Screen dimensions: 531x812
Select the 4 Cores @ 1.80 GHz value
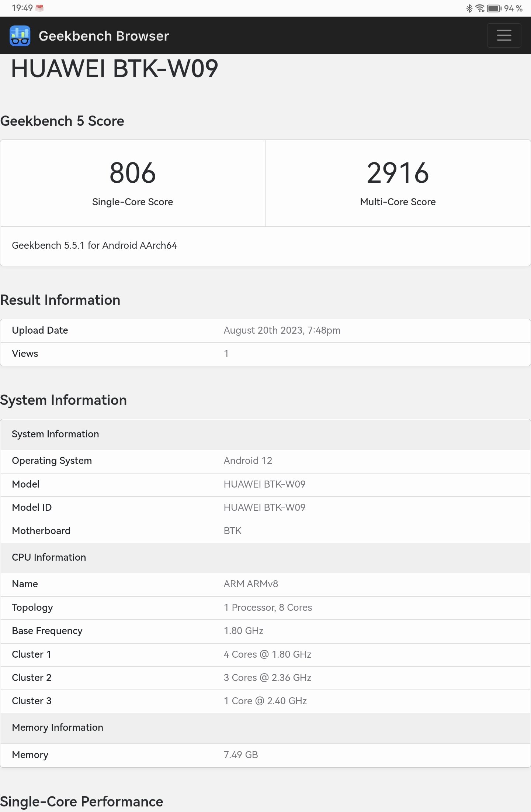(267, 654)
